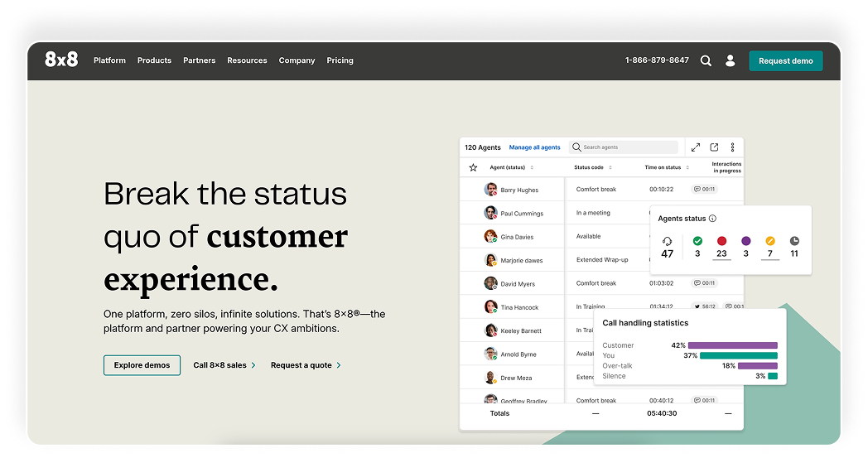The height and width of the screenshot is (458, 868).
Task: Click the In a meeting status code
Action: click(x=593, y=213)
